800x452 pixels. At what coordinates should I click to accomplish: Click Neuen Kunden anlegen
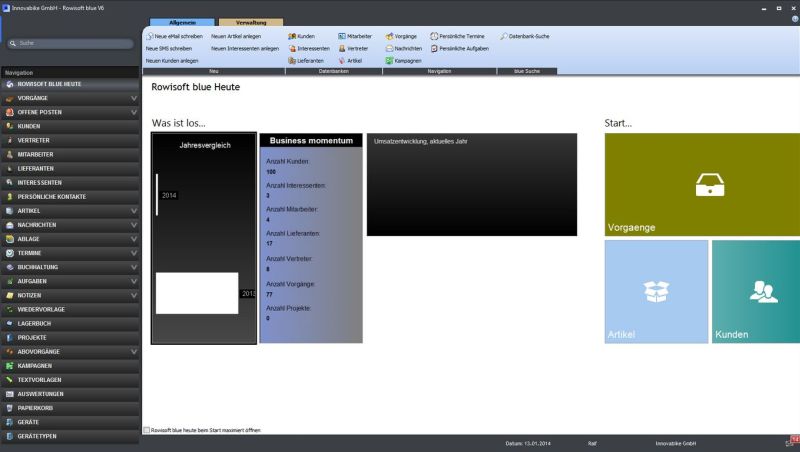pos(172,61)
